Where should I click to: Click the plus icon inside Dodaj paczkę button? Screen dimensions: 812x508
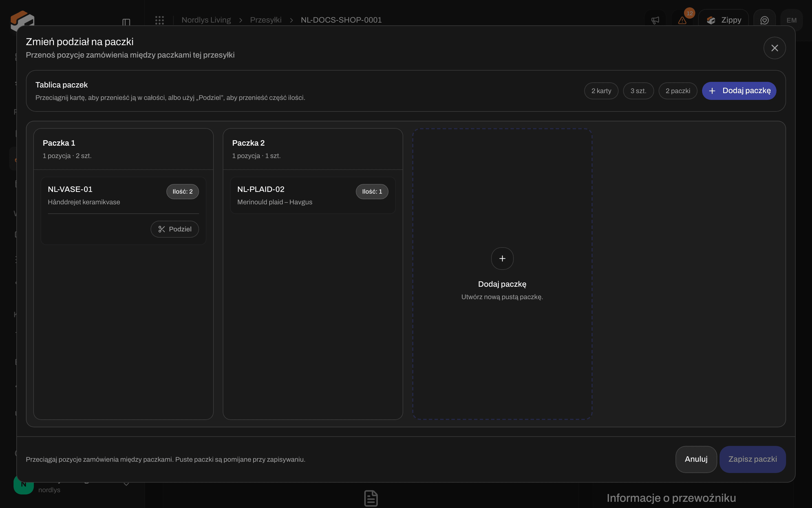tap(712, 91)
